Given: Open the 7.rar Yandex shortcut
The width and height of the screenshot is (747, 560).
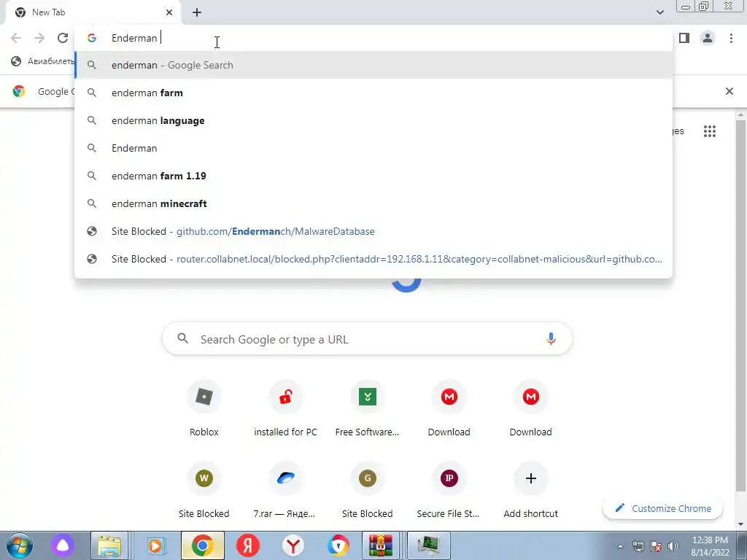Looking at the screenshot, I should point(285,491).
